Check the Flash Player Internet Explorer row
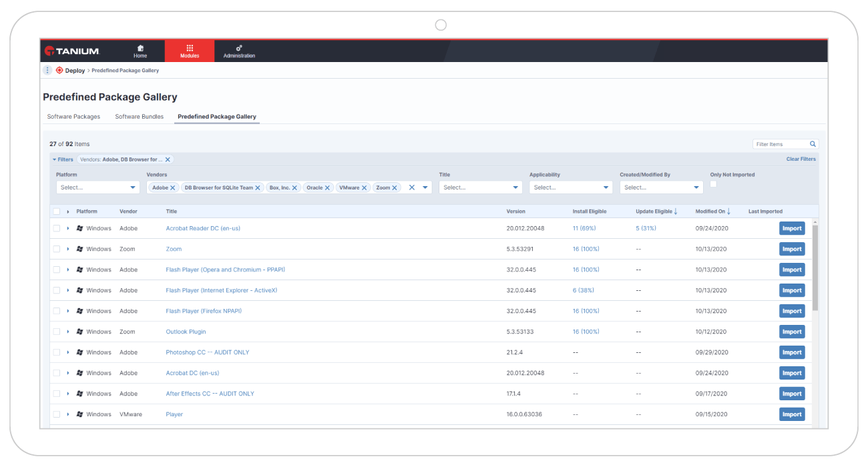868x467 pixels. [57, 290]
